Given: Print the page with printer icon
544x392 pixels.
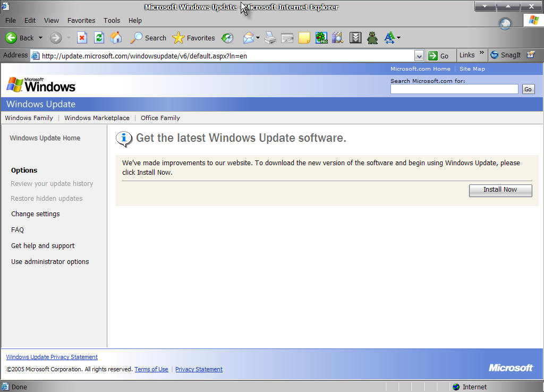Looking at the screenshot, I should [270, 38].
